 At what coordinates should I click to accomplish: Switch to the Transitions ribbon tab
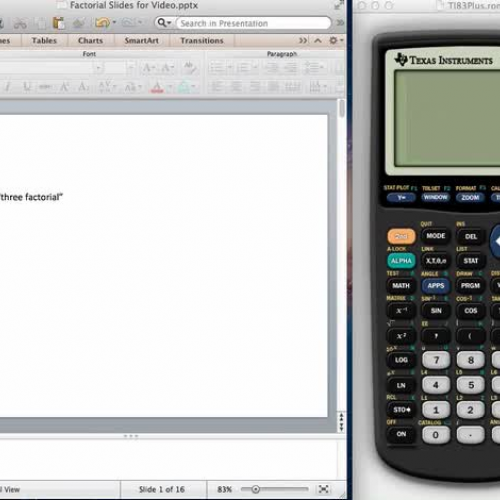point(202,41)
